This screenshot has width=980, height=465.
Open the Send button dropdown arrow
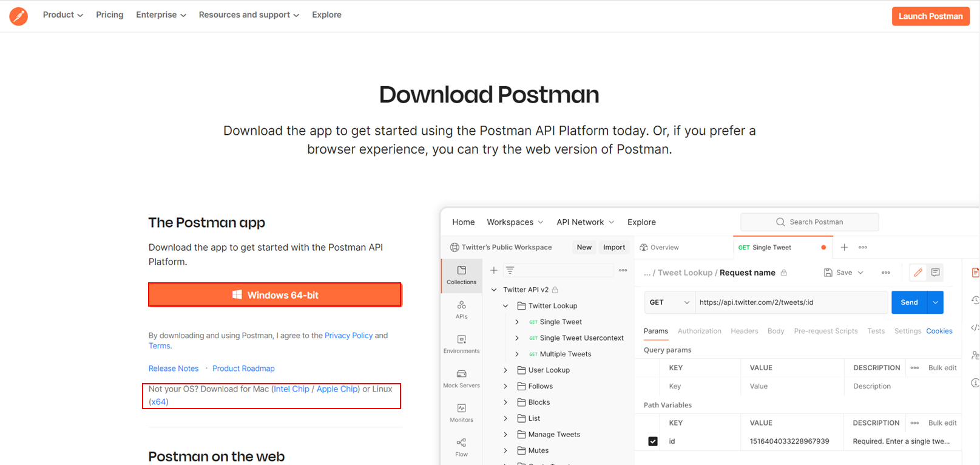pyautogui.click(x=936, y=302)
